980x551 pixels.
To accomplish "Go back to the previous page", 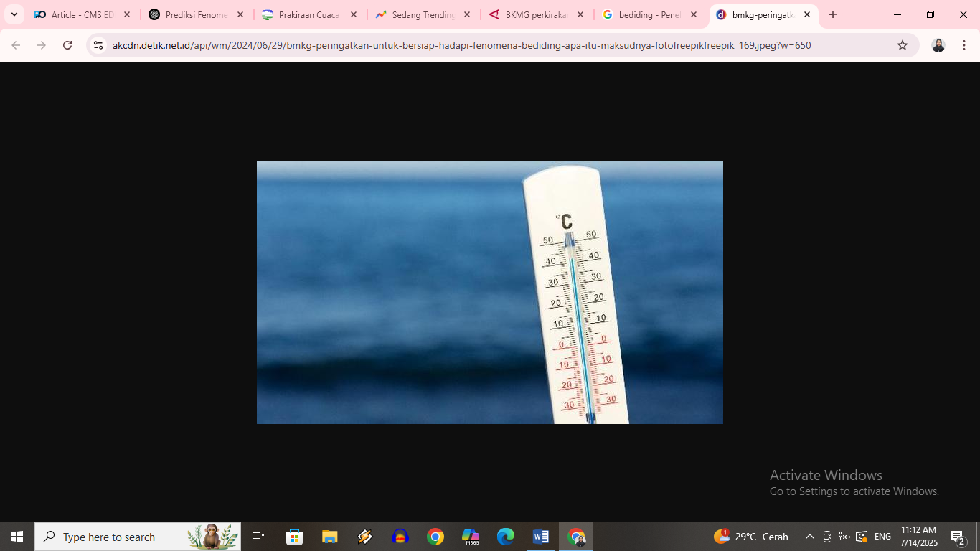I will [16, 45].
